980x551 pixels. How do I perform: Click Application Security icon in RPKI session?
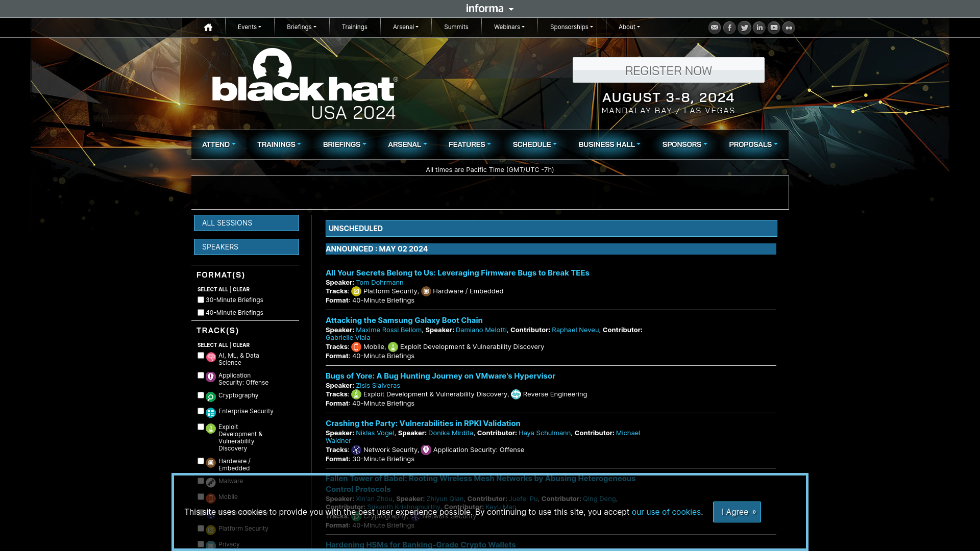[x=426, y=450]
